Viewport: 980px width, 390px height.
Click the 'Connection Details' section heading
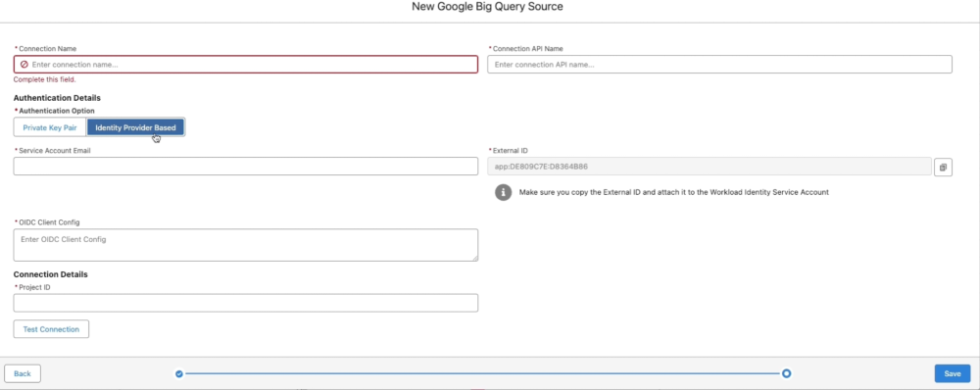pos(51,274)
